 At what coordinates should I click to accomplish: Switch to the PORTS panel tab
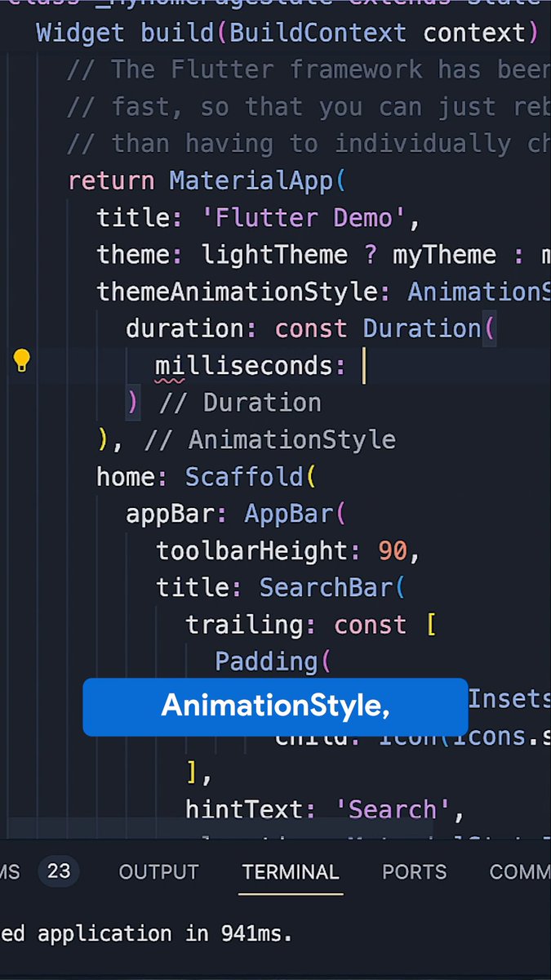415,871
